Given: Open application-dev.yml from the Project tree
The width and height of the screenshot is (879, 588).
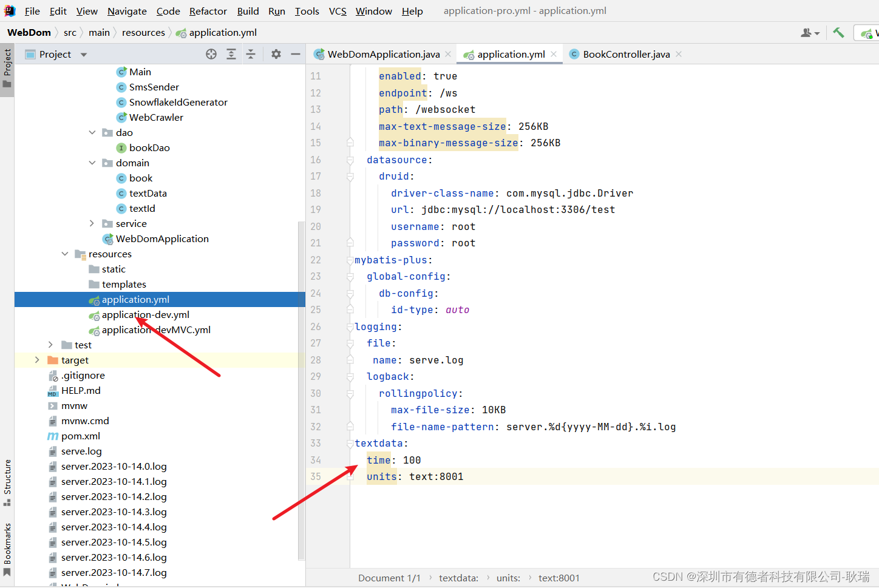Looking at the screenshot, I should (146, 314).
